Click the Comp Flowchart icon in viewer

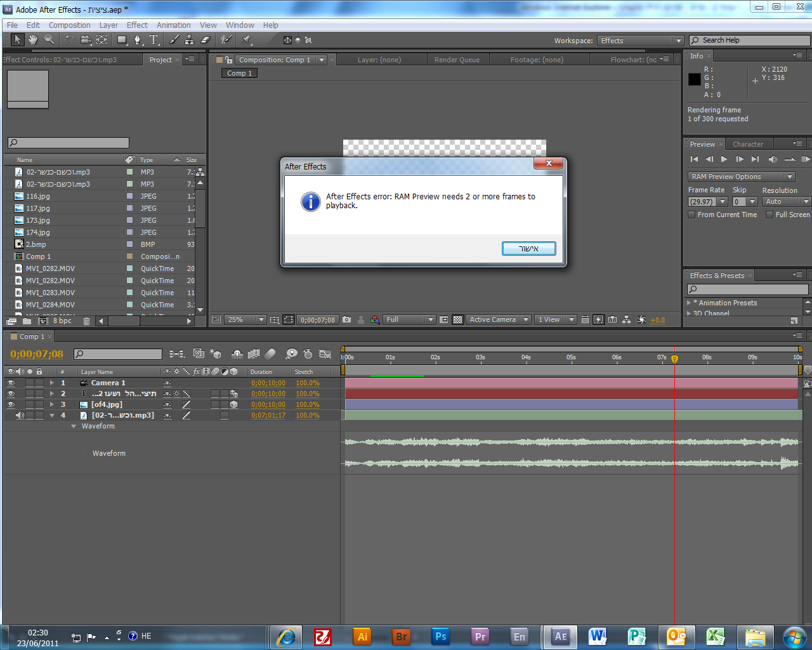tap(627, 320)
